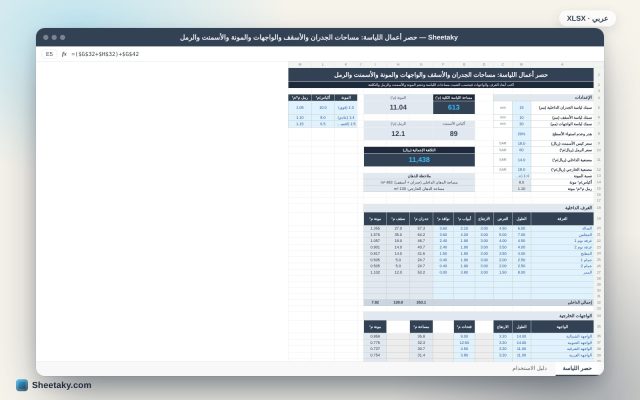The height and width of the screenshot is (400, 640).
Task: Select the مساحة م² column header in facades table
Action: tap(421, 327)
